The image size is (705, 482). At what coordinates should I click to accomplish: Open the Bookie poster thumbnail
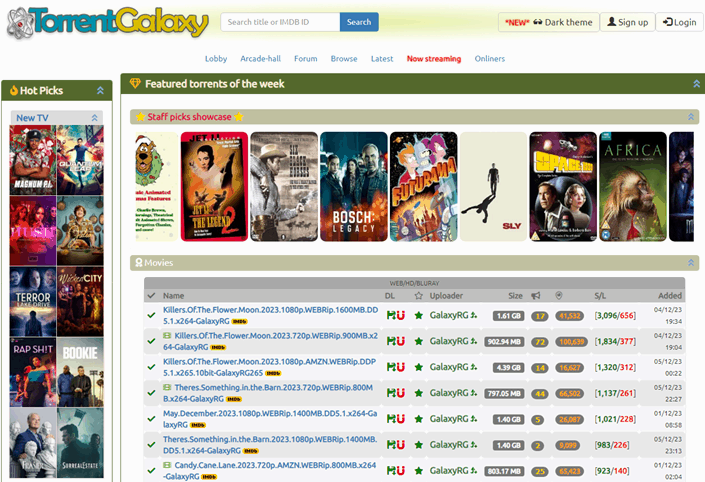(80, 372)
